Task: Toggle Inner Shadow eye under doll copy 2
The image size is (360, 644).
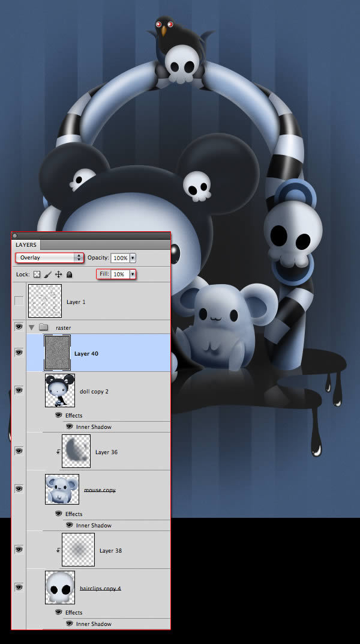Action: pos(69,427)
